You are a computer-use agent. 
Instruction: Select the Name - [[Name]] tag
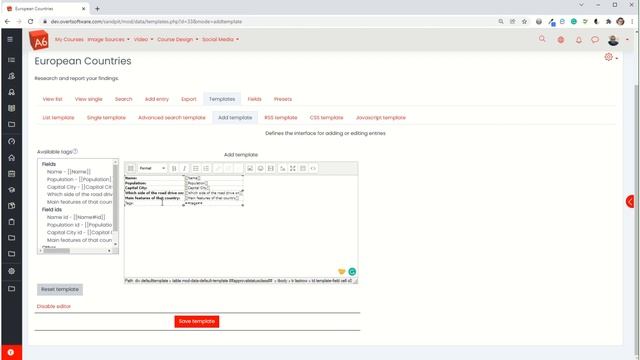tap(69, 172)
